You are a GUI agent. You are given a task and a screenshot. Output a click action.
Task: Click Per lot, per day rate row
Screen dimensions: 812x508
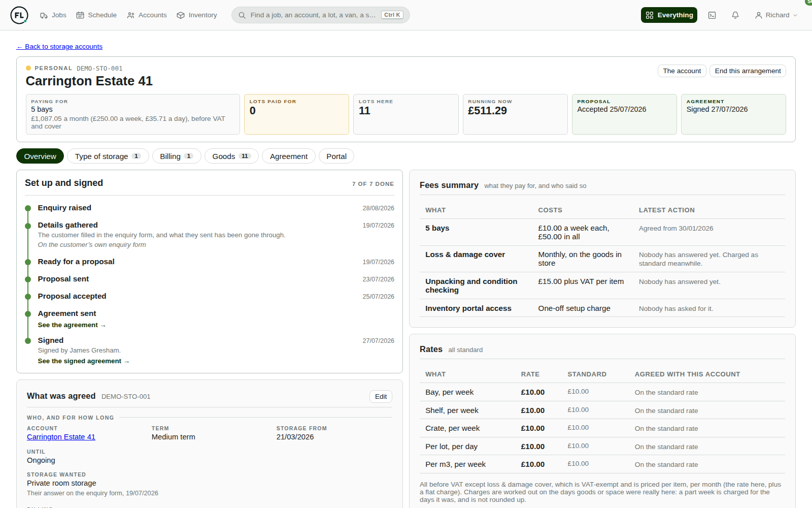pyautogui.click(x=602, y=447)
